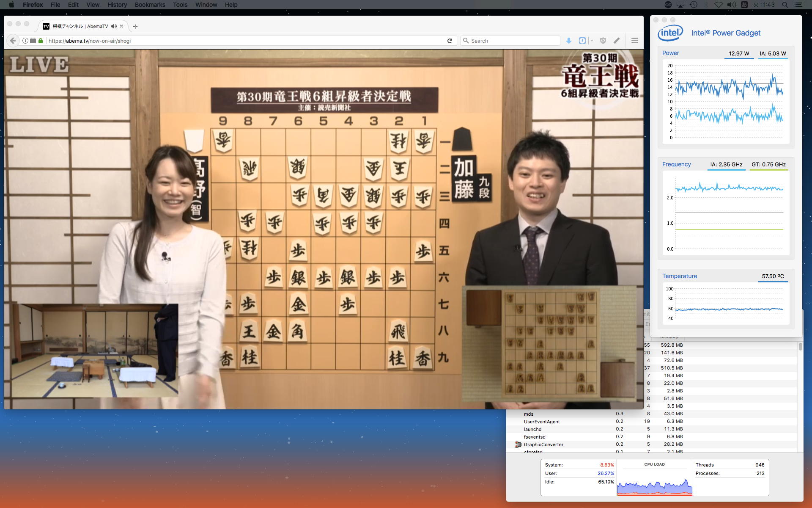Click the pencil edit toolbar icon
812x508 pixels.
pyautogui.click(x=617, y=41)
